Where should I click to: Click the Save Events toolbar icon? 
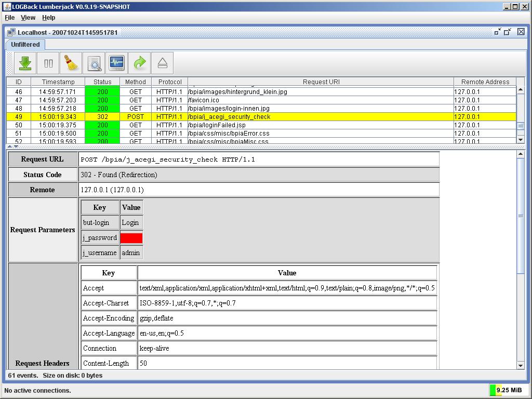[25, 63]
